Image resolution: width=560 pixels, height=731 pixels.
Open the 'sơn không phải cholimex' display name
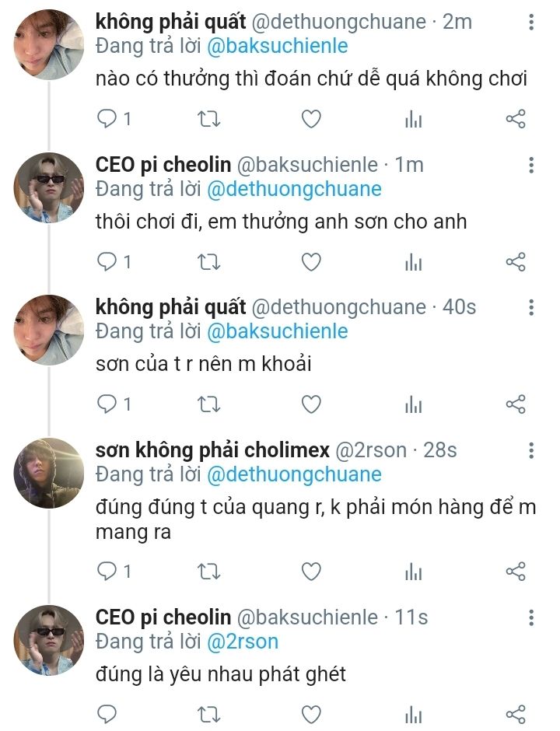coord(212,449)
